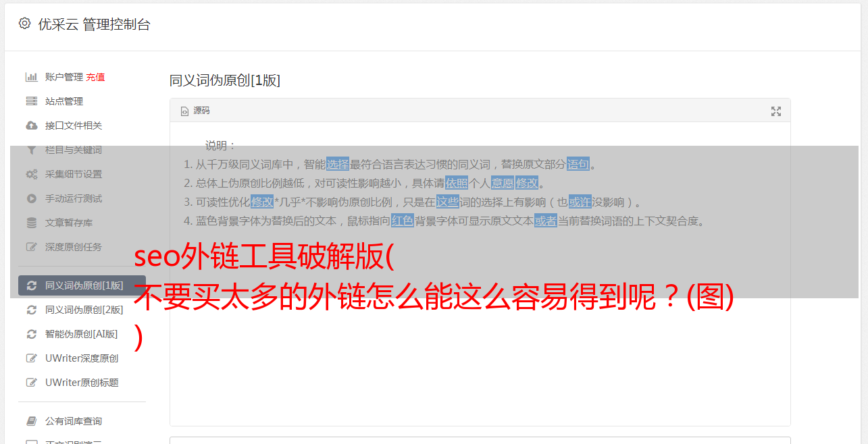
Task: Open 采集细节设置 gears icon
Action: pyautogui.click(x=31, y=174)
